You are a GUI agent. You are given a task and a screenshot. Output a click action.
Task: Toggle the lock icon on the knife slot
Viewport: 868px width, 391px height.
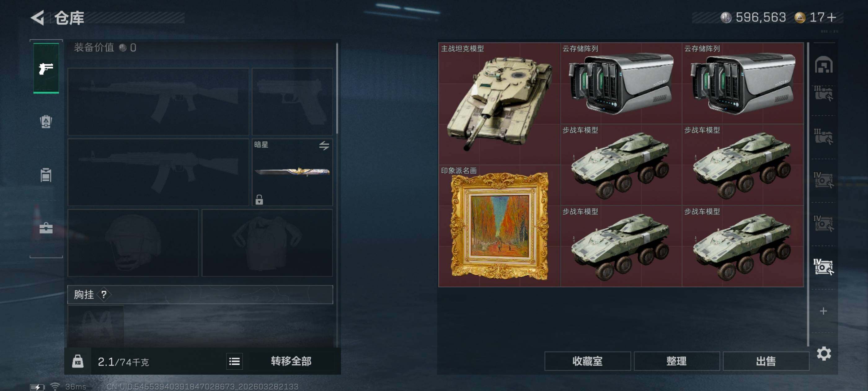(259, 200)
